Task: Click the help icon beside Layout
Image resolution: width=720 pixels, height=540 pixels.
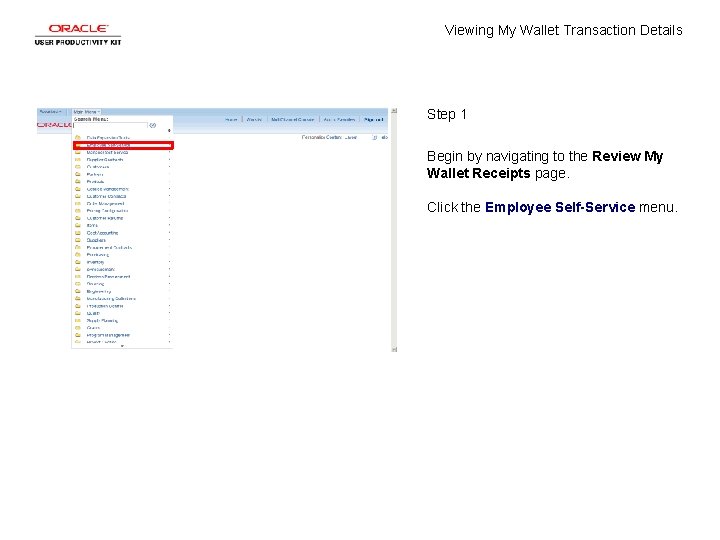Action: 374,137
